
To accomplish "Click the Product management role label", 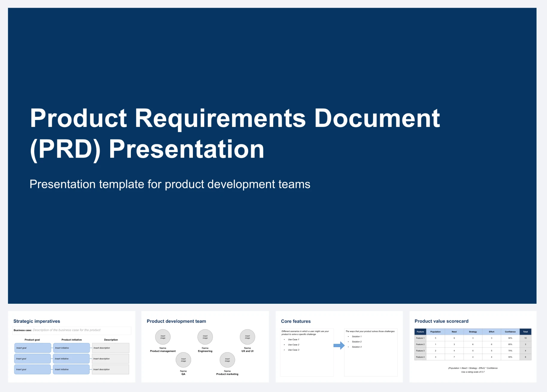I will [x=163, y=351].
